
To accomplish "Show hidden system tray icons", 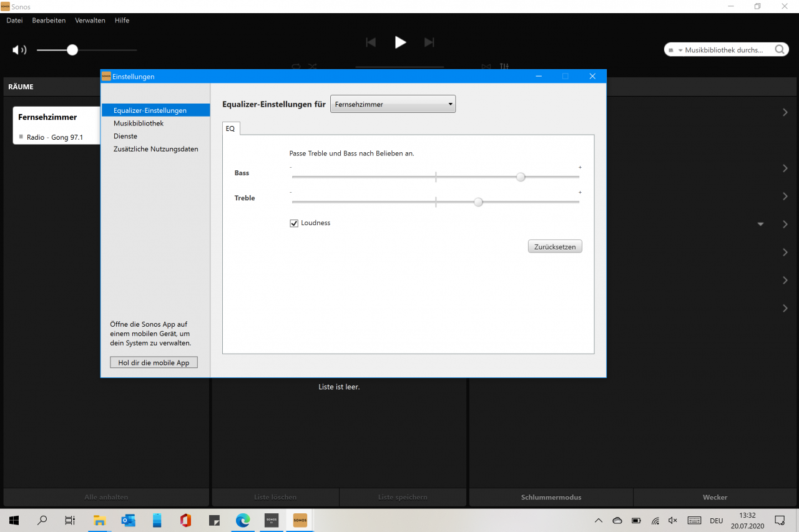I will 599,520.
